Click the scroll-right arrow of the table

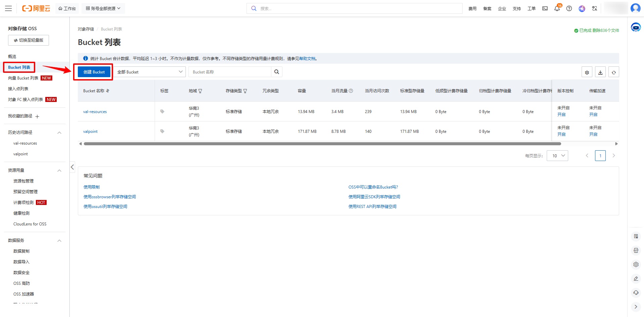pyautogui.click(x=616, y=144)
